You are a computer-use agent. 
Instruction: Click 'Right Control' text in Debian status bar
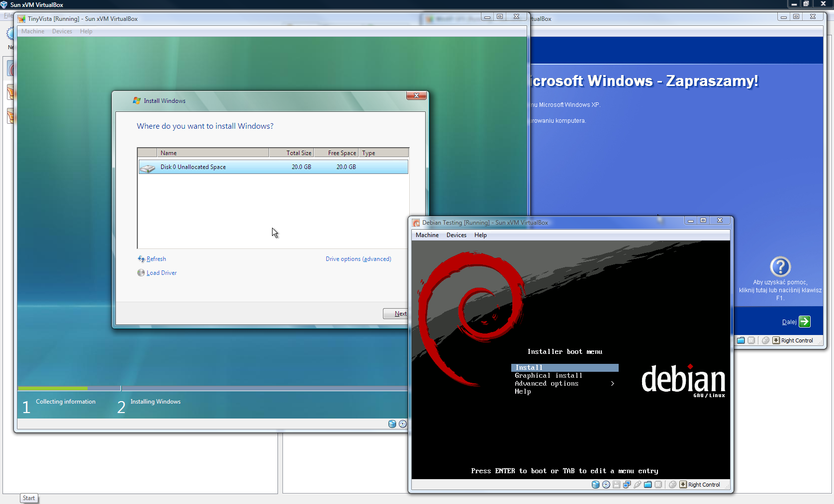click(704, 485)
